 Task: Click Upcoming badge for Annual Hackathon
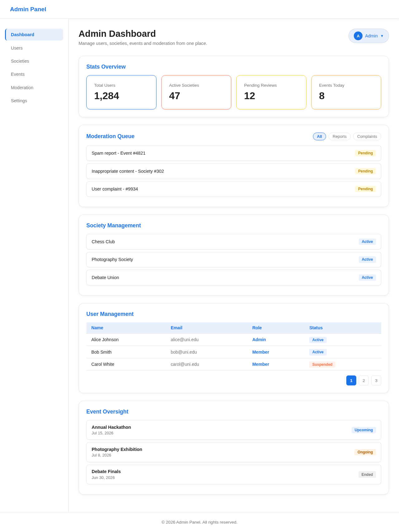coord(364,430)
